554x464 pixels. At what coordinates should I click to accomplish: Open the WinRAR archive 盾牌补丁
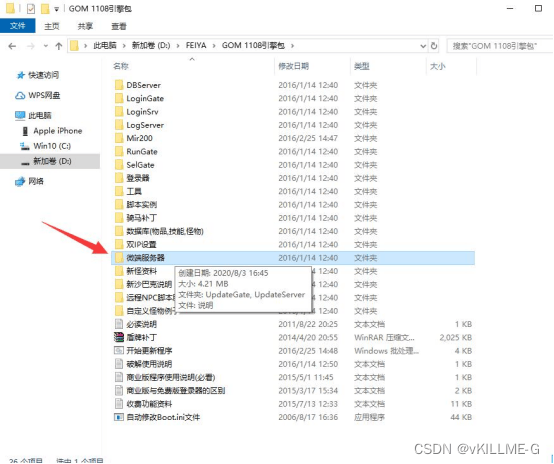pyautogui.click(x=141, y=337)
